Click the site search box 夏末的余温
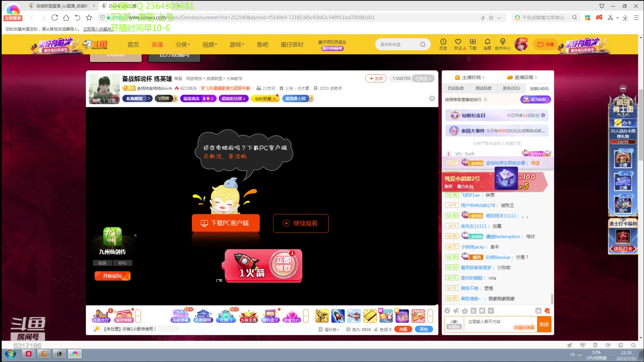 point(402,44)
